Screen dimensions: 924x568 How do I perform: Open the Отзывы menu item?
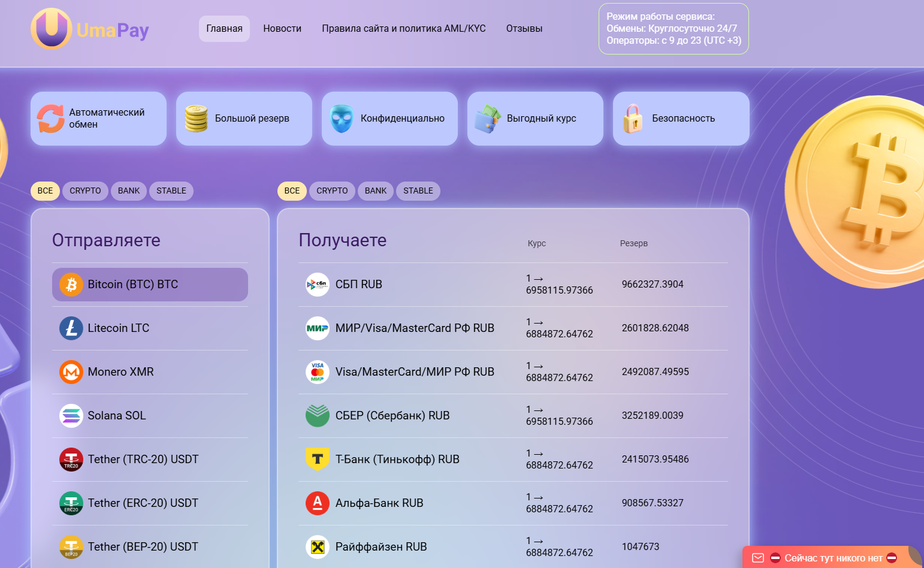(x=524, y=29)
